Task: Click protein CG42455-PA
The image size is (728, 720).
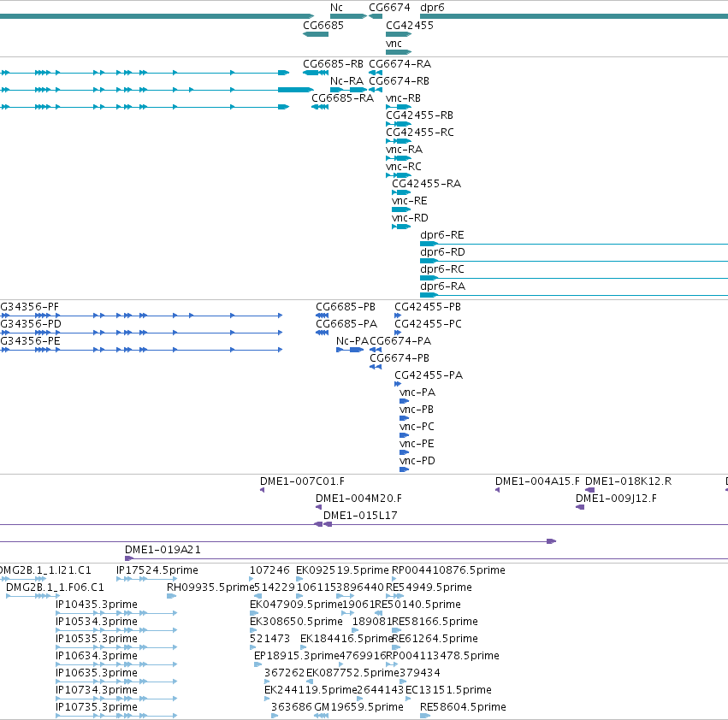Action: [x=429, y=375]
